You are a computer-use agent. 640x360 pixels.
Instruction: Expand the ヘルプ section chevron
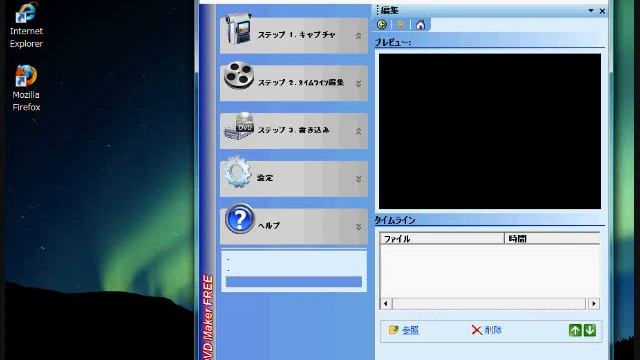(x=358, y=227)
